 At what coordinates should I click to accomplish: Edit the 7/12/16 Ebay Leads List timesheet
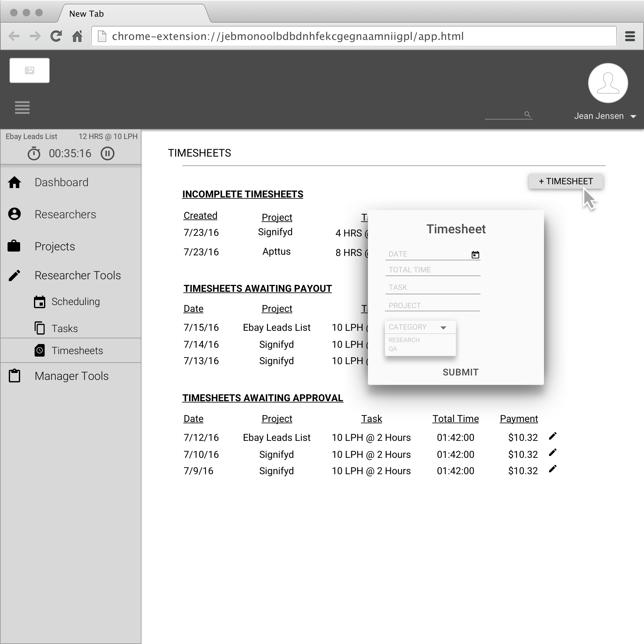552,436
